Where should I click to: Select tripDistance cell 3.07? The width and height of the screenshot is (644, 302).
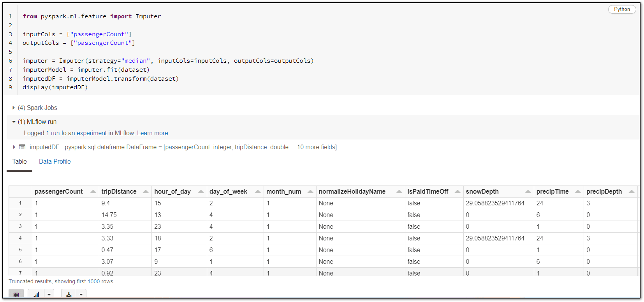point(125,261)
